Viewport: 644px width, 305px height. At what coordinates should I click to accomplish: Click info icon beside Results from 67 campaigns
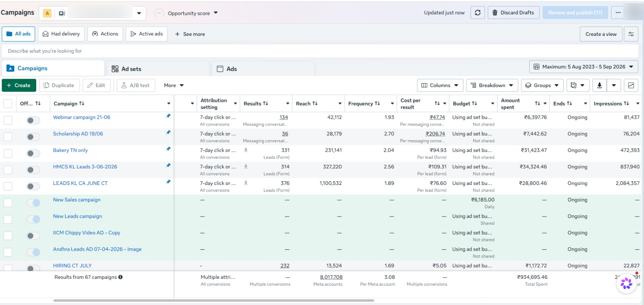[120, 277]
